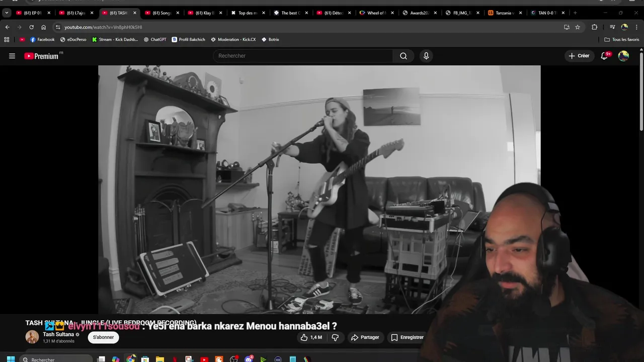Click the Windows taskbar Rechercher box
Screen dimensions: 644x362
56,359
